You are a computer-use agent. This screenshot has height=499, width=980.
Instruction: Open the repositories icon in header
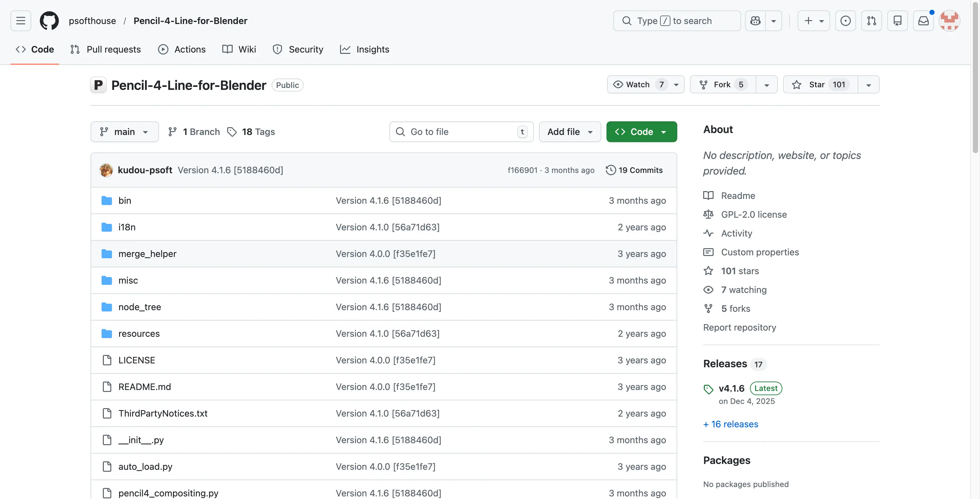pos(898,20)
